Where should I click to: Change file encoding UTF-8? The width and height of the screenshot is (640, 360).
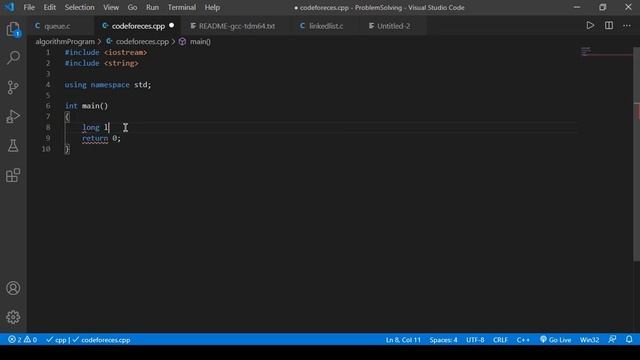coord(475,340)
